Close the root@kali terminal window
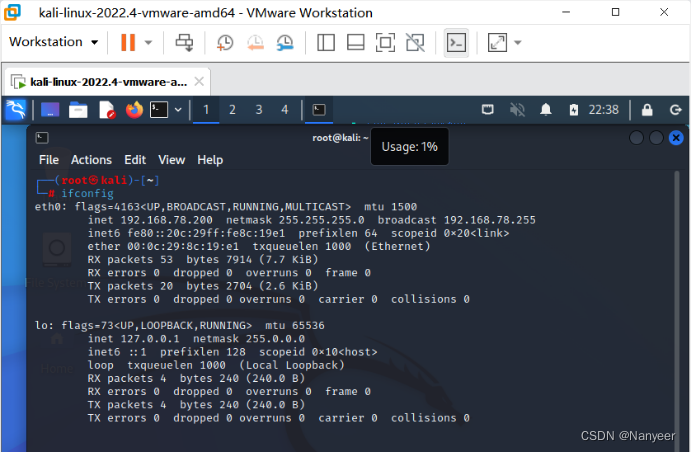692x453 pixels. point(676,138)
